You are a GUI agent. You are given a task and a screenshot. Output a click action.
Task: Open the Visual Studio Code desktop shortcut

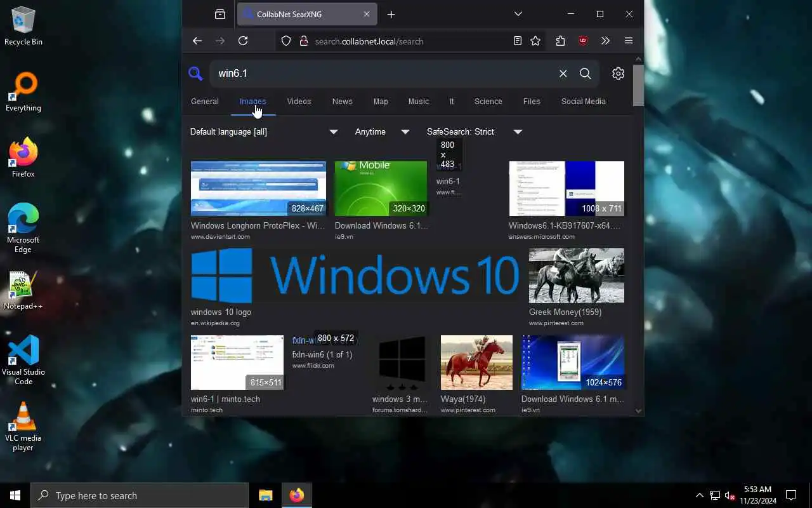tap(23, 360)
